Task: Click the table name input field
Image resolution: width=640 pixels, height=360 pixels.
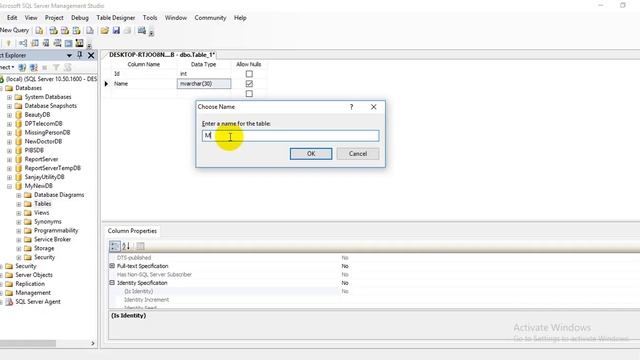Action: [x=291, y=136]
